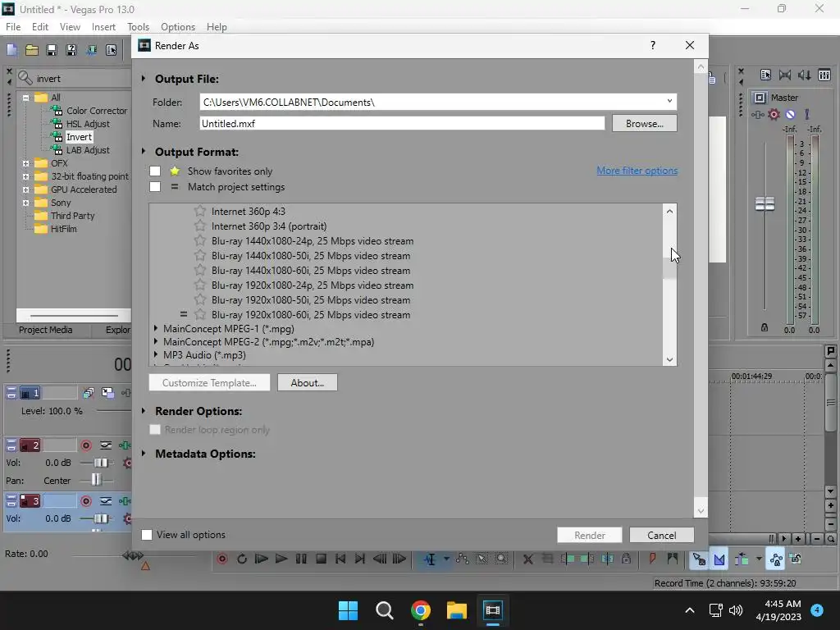840x630 pixels.
Task: Open the Render As help question mark
Action: (x=652, y=46)
